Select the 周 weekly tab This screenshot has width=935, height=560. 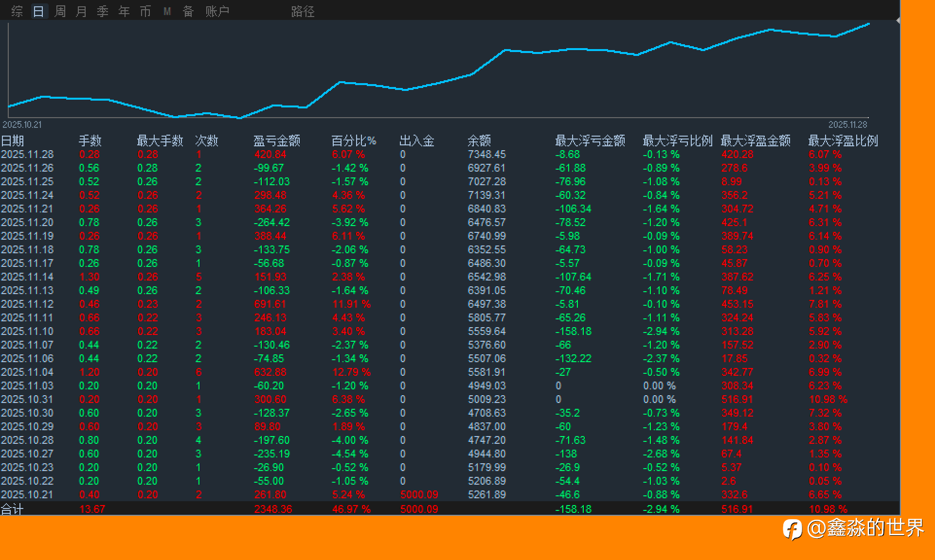60,11
